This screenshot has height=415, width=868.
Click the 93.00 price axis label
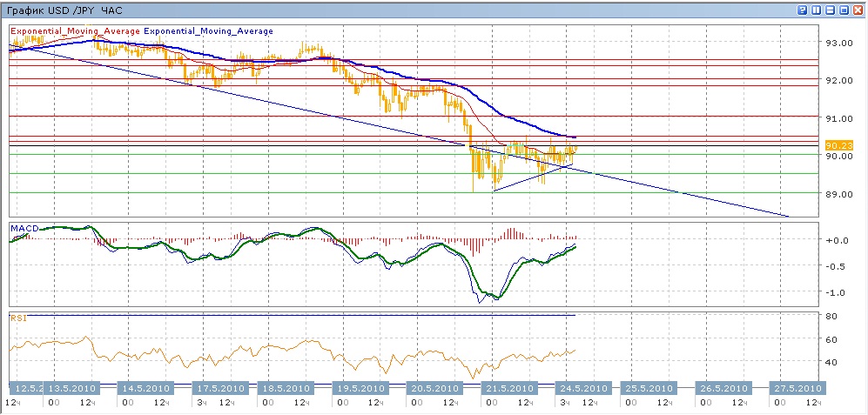point(838,43)
